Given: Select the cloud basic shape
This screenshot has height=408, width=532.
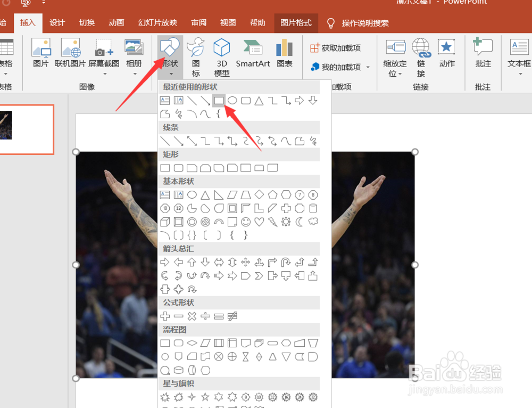Looking at the screenshot, I should (313, 222).
